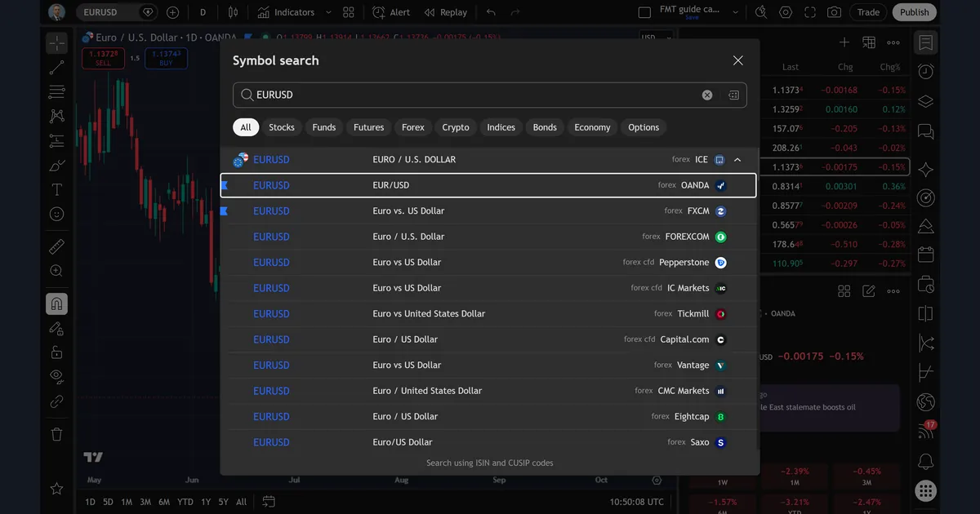Viewport: 980px width, 514px height.
Task: Open the D interval selector
Action: (203, 12)
